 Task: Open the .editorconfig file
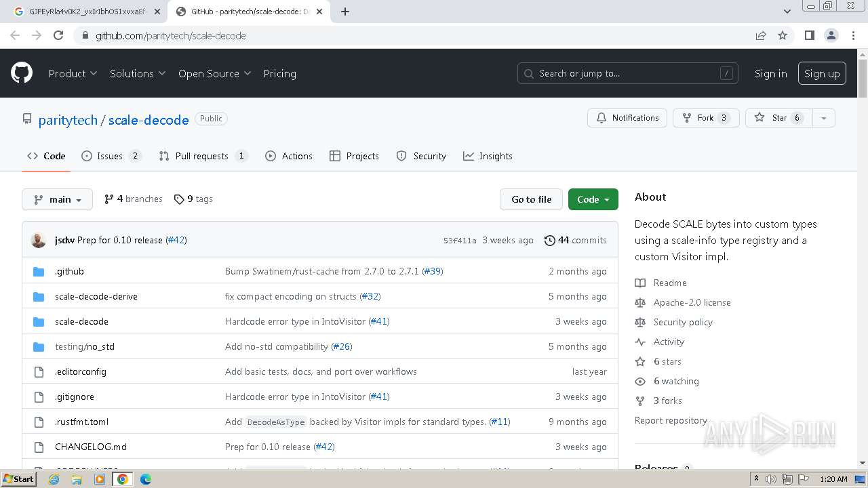[81, 371]
